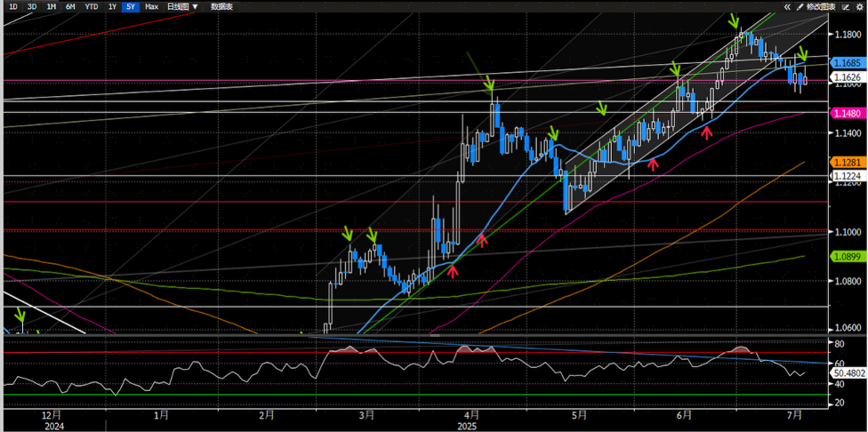Click the green 1.0899 price label

click(848, 256)
